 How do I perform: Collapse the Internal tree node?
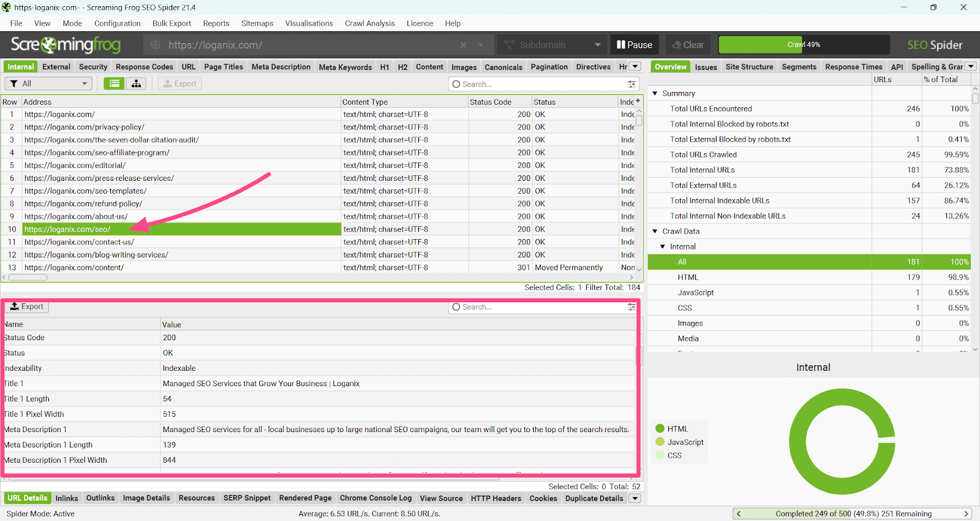coord(663,246)
